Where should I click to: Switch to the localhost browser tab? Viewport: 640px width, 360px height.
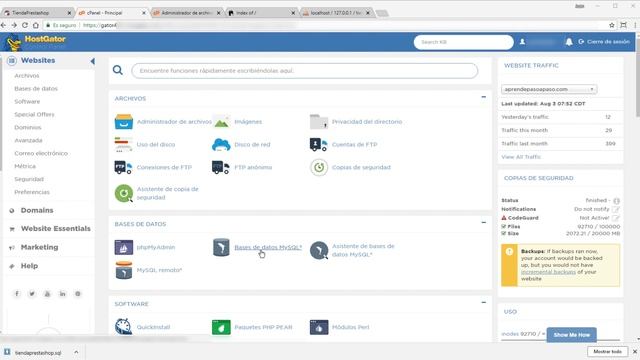336,13
